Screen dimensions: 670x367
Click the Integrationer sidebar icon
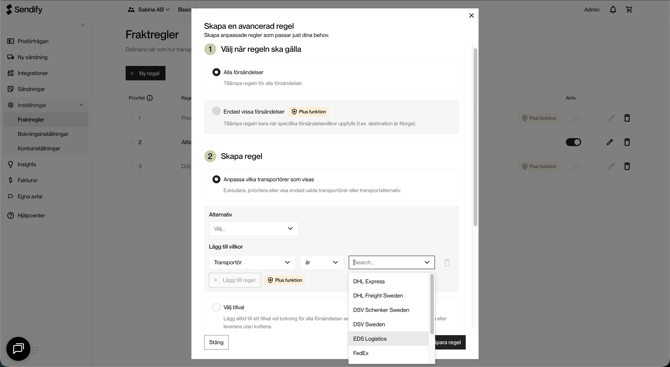tap(11, 73)
